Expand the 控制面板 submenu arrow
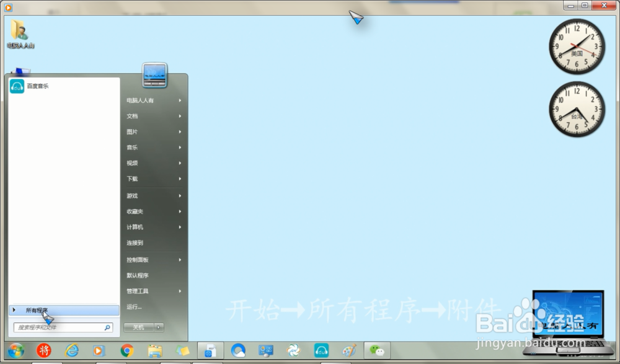This screenshot has width=620, height=364. pos(180,260)
